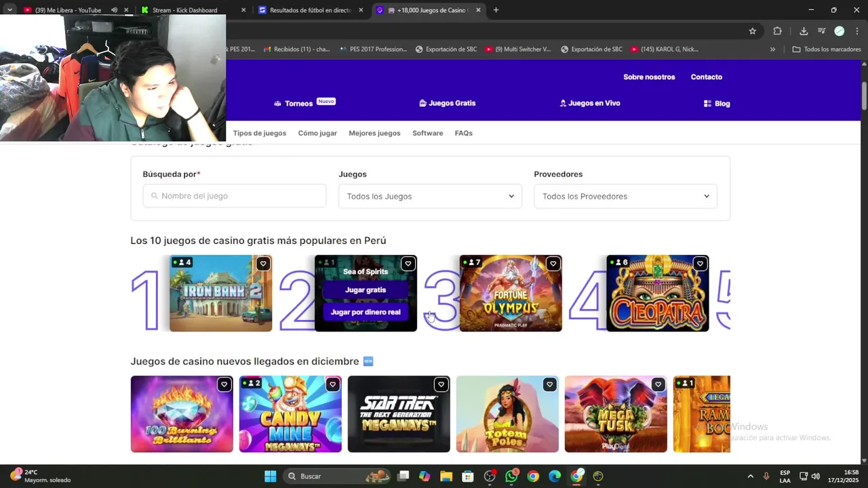Open the taskbar volume icon
Viewport: 868px width, 488px height.
point(815,476)
